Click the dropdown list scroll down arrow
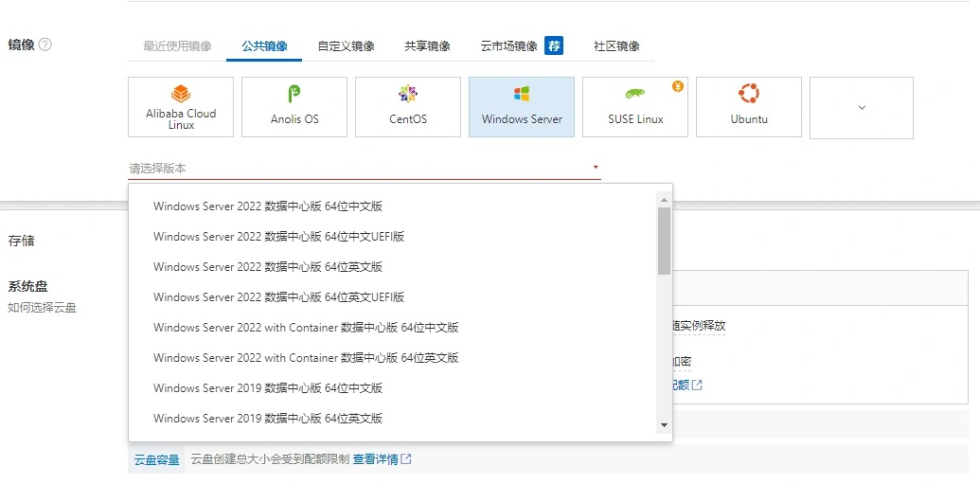The width and height of the screenshot is (980, 484). (x=664, y=425)
